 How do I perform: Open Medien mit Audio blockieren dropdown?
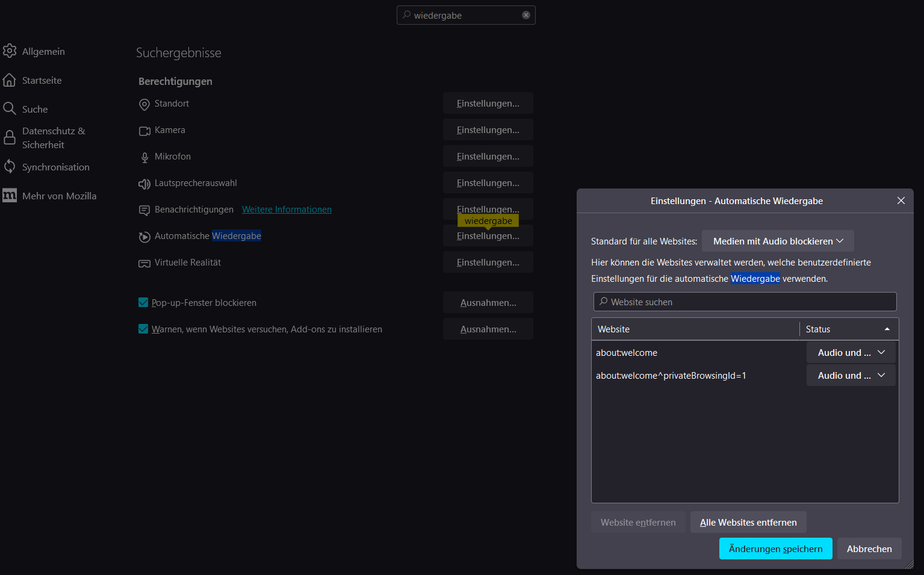coord(778,241)
